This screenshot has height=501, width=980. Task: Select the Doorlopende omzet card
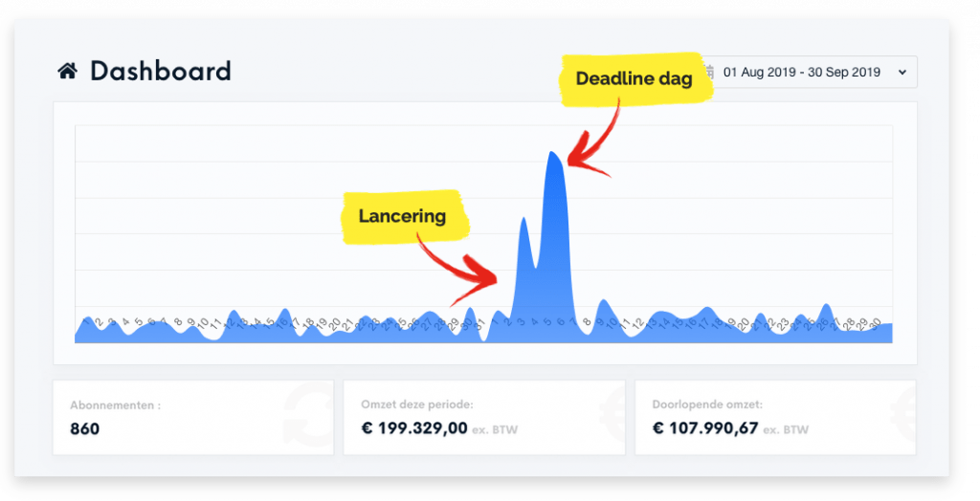774,417
